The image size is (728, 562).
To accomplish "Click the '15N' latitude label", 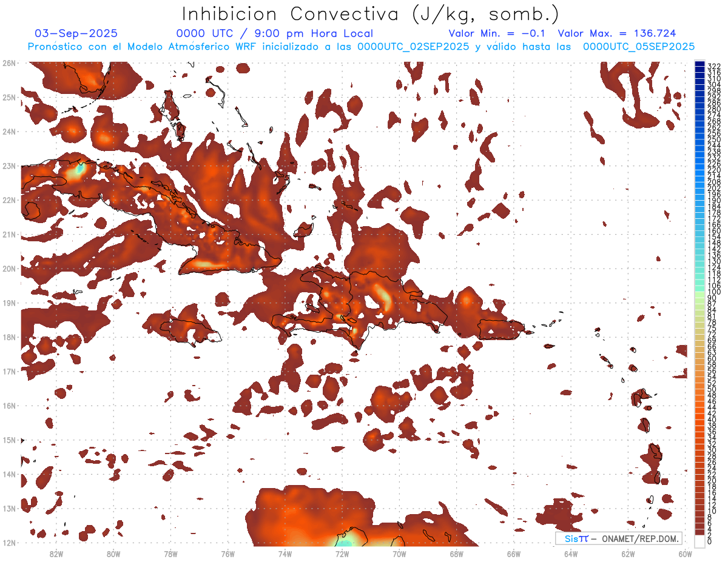I will (x=9, y=440).
